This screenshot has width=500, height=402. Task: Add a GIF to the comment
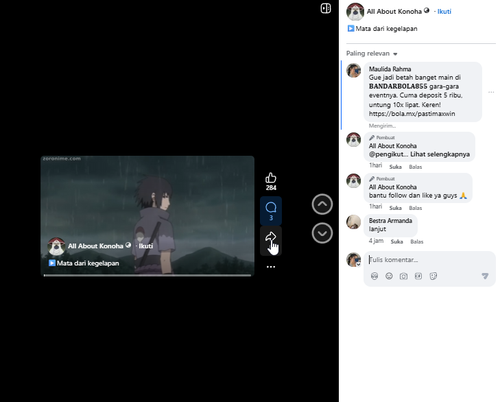pyautogui.click(x=418, y=276)
